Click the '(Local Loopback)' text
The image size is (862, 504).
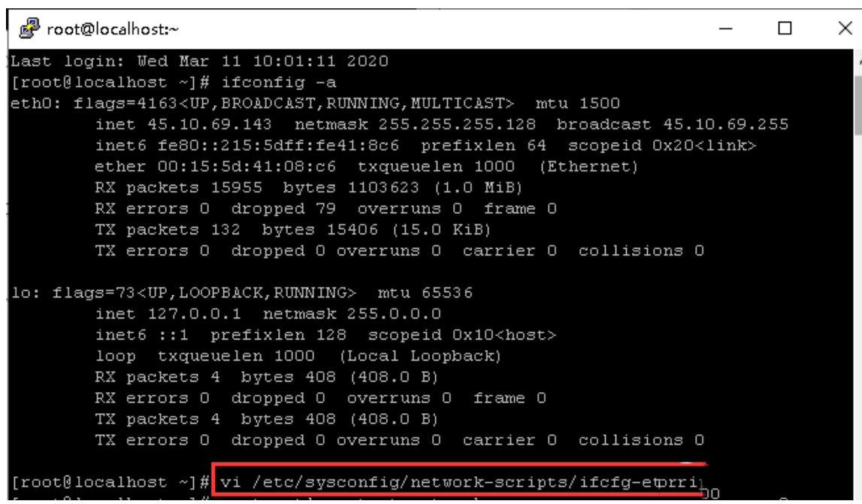[420, 355]
